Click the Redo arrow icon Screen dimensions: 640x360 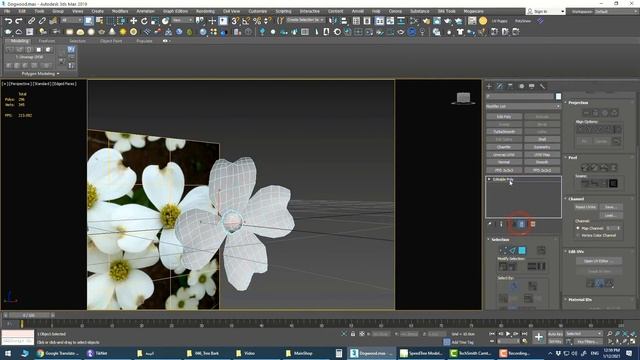pyautogui.click(x=19, y=20)
